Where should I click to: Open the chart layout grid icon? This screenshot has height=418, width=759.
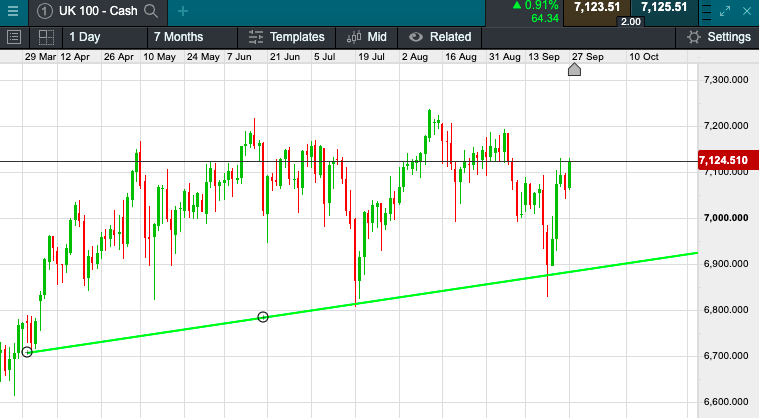tap(46, 37)
